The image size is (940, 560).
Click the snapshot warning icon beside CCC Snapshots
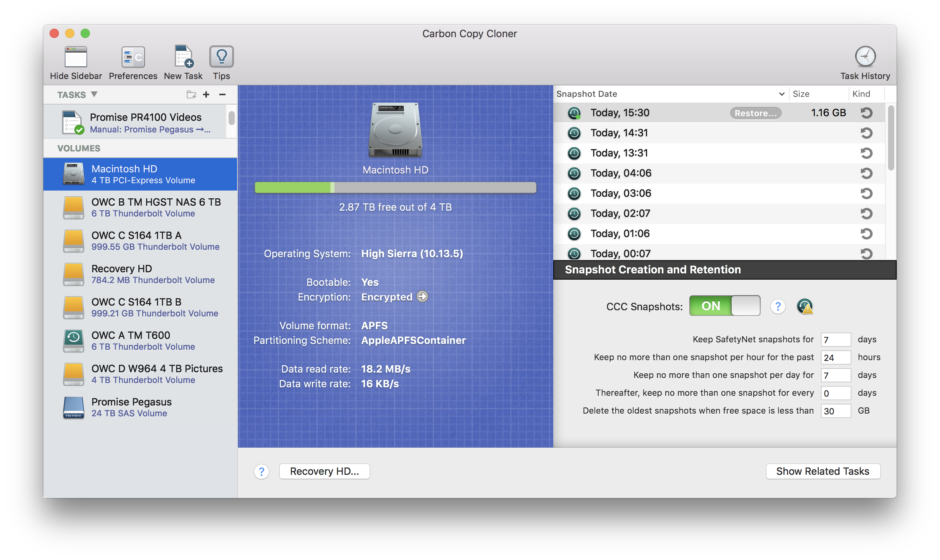(805, 307)
